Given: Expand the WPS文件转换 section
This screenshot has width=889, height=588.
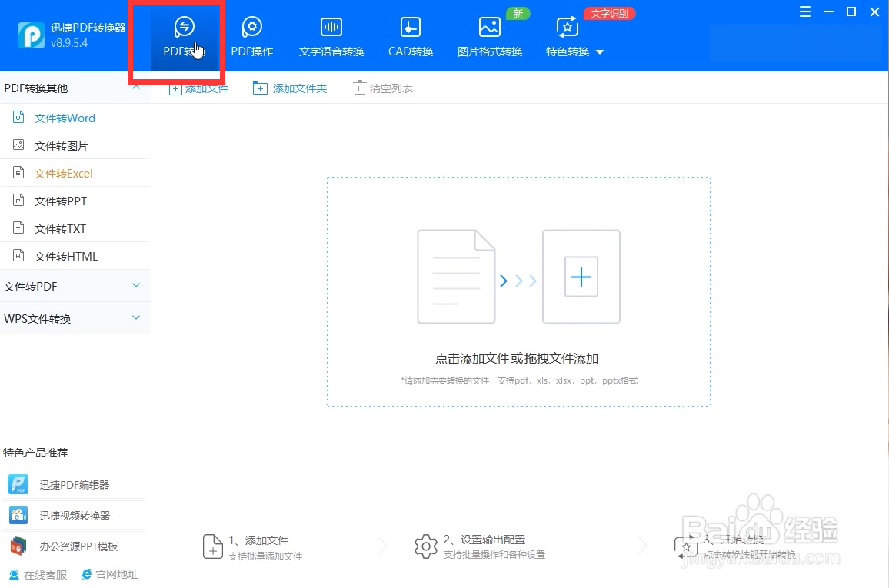Looking at the screenshot, I should (75, 318).
